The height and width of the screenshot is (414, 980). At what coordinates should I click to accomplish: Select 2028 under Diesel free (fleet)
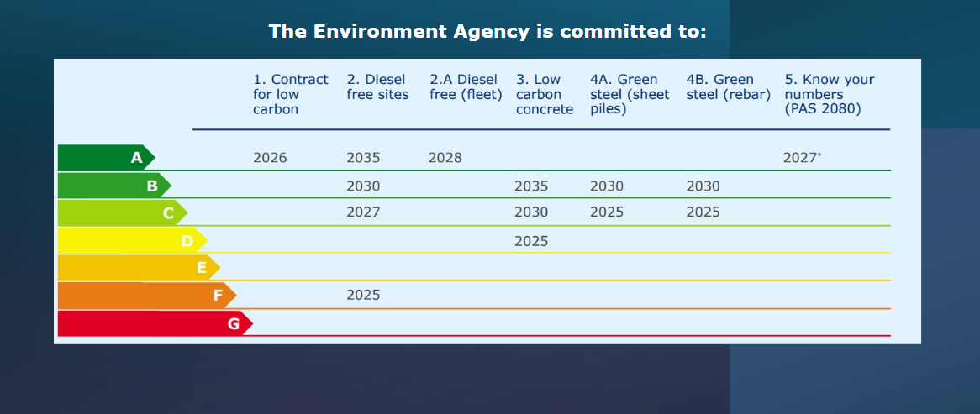coord(445,157)
